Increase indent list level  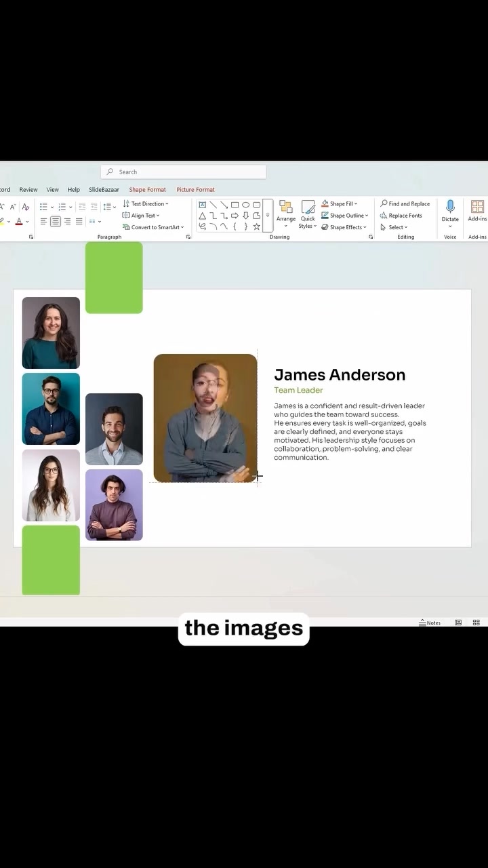pyautogui.click(x=94, y=206)
